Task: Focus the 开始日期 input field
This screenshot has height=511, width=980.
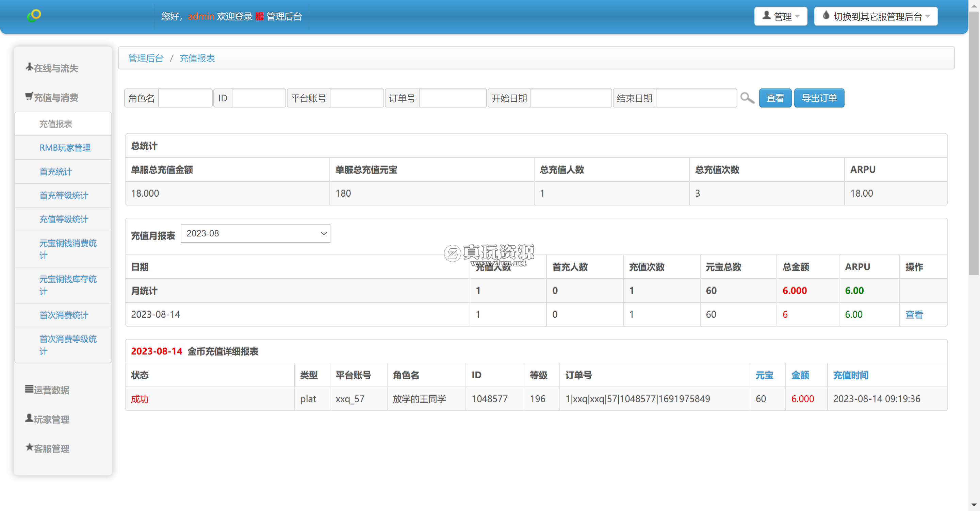Action: (571, 98)
